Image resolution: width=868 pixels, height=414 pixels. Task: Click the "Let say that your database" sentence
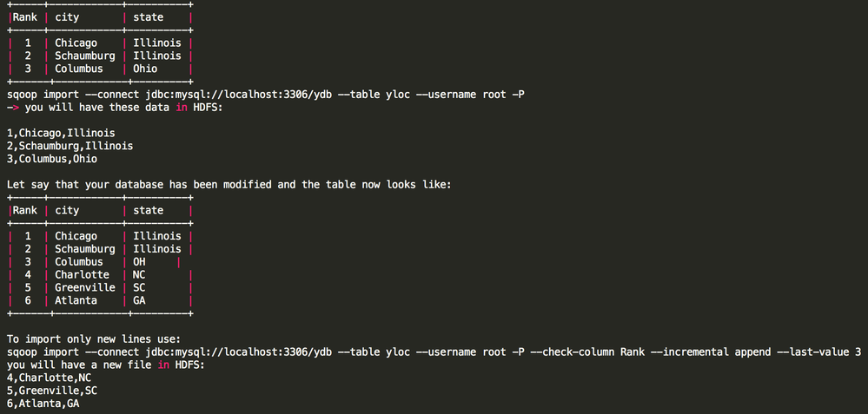click(229, 185)
